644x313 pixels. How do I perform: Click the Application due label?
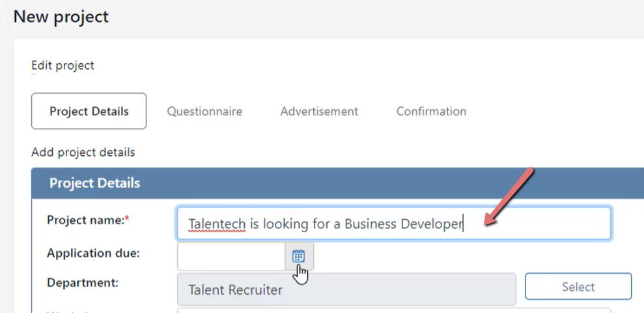tap(93, 254)
